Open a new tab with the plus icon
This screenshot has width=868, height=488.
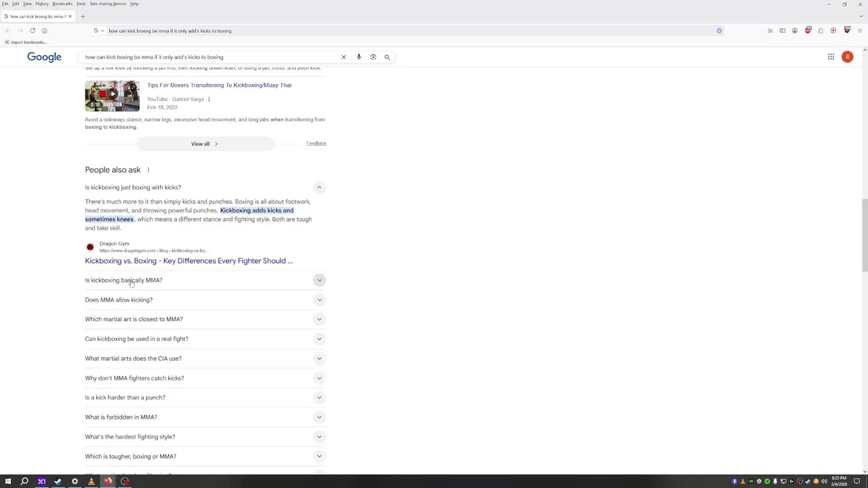[x=83, y=16]
